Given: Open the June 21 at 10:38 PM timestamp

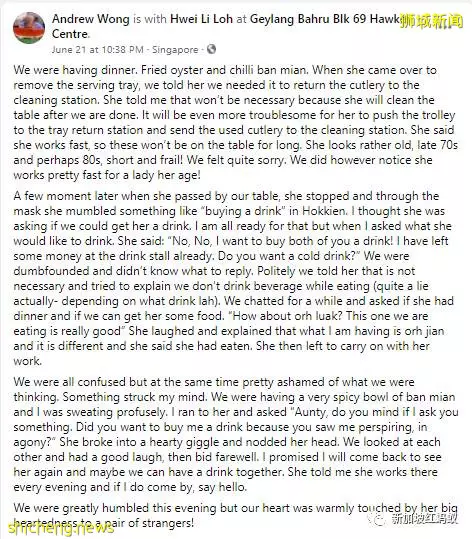Looking at the screenshot, I should tap(97, 50).
